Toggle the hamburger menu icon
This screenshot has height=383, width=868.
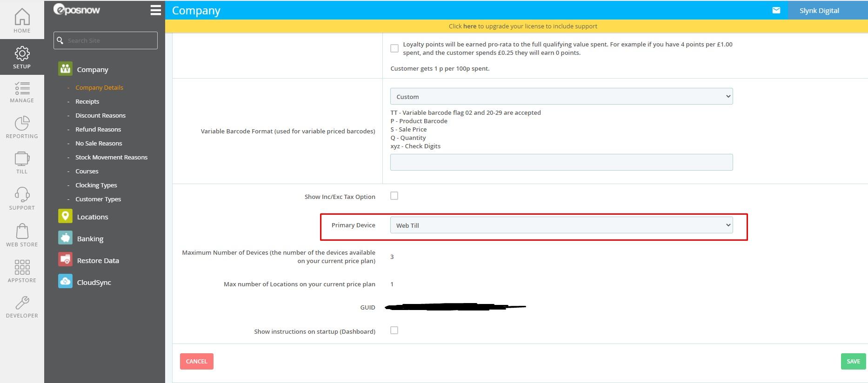[156, 10]
